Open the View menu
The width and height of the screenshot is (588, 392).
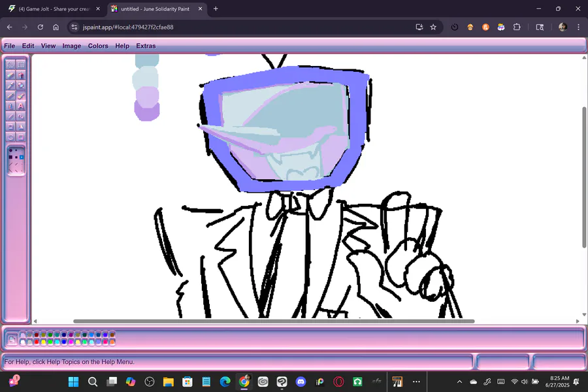click(48, 46)
